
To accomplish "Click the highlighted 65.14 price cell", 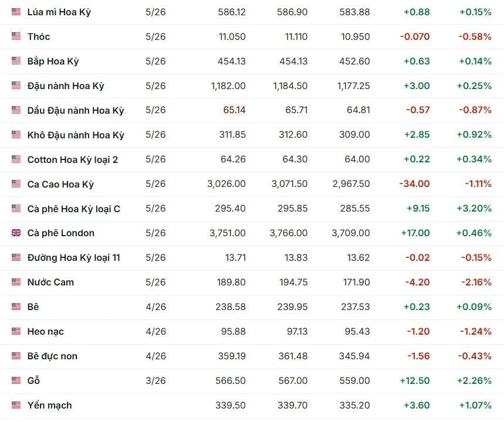I will (234, 110).
